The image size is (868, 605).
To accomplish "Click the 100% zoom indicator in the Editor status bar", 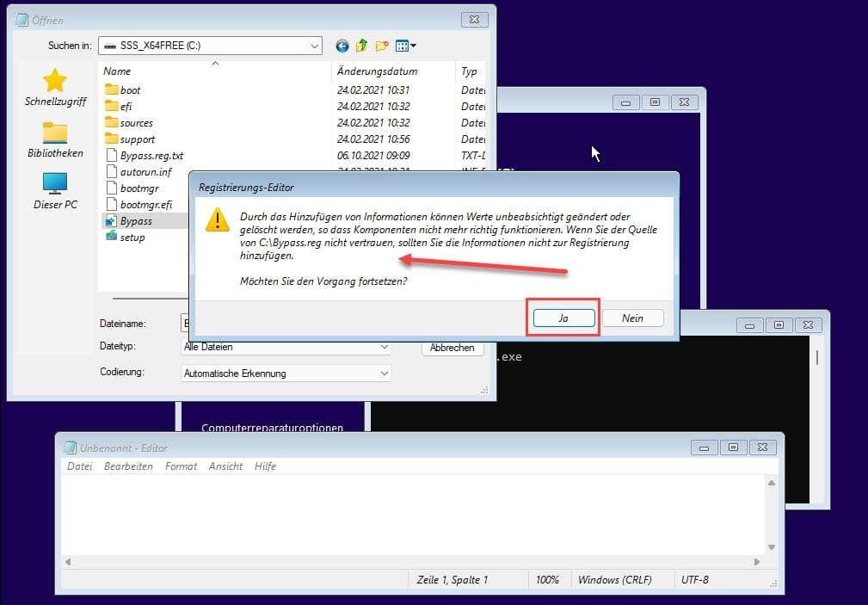I will click(x=549, y=579).
